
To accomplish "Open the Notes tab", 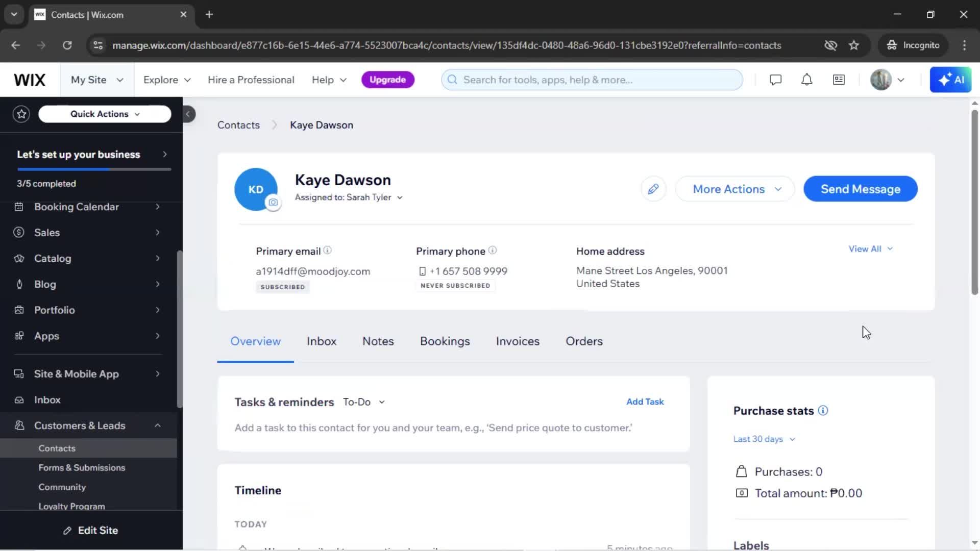I will pyautogui.click(x=378, y=341).
